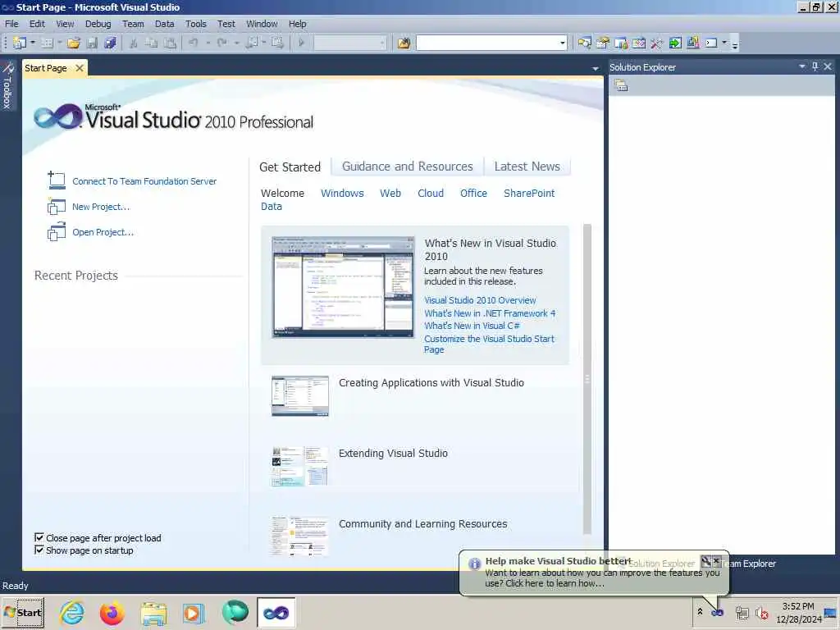Viewport: 840px width, 630px height.
Task: Switch to Guidance and Resources tab
Action: tap(408, 167)
